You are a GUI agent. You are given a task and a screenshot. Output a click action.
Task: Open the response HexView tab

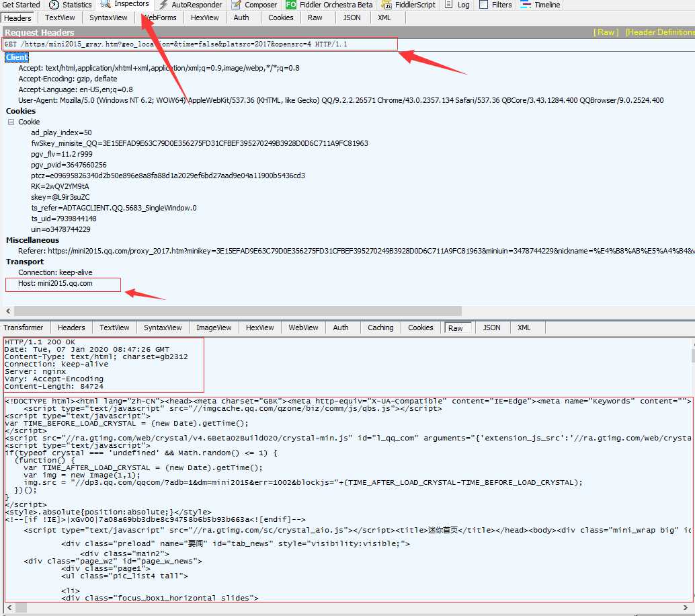click(x=259, y=328)
